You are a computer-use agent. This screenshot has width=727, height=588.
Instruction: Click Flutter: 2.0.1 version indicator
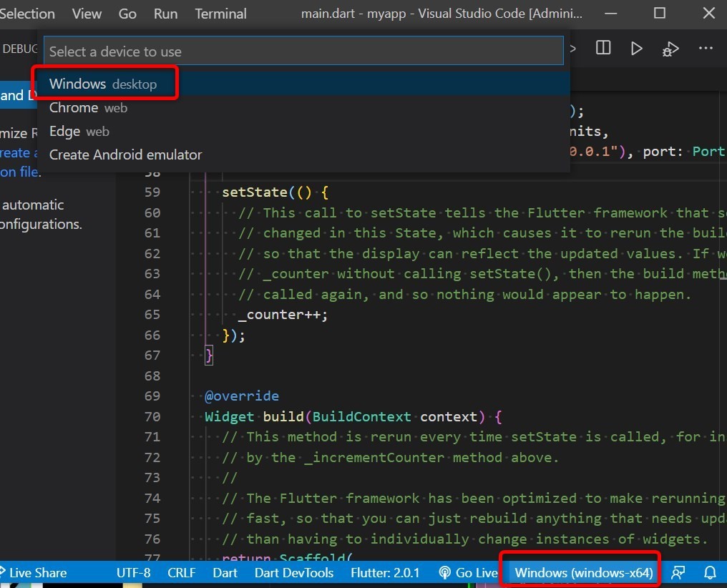(x=385, y=573)
